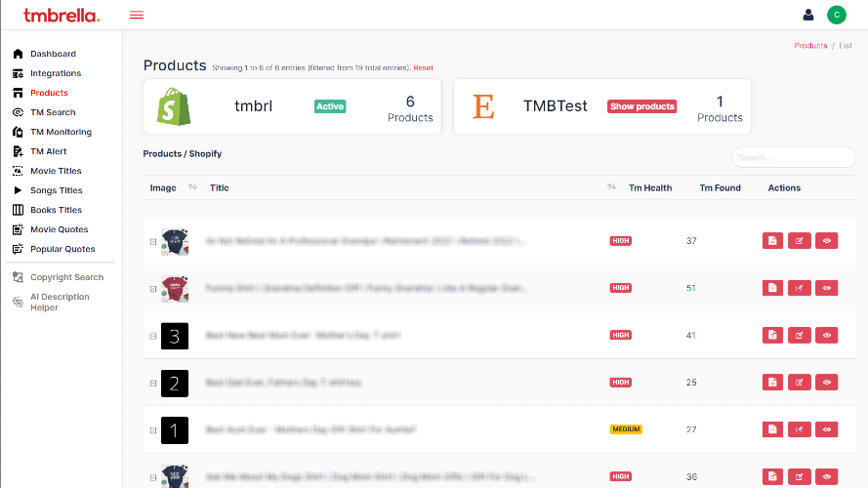This screenshot has width=868, height=488.
Task: Open the TM Monitoring icon in the sidebar
Action: [18, 132]
